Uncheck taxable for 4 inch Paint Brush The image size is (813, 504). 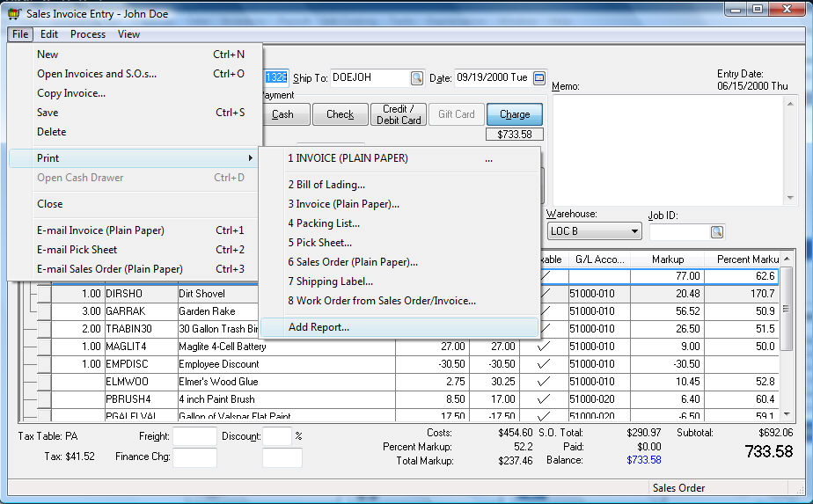(x=544, y=399)
